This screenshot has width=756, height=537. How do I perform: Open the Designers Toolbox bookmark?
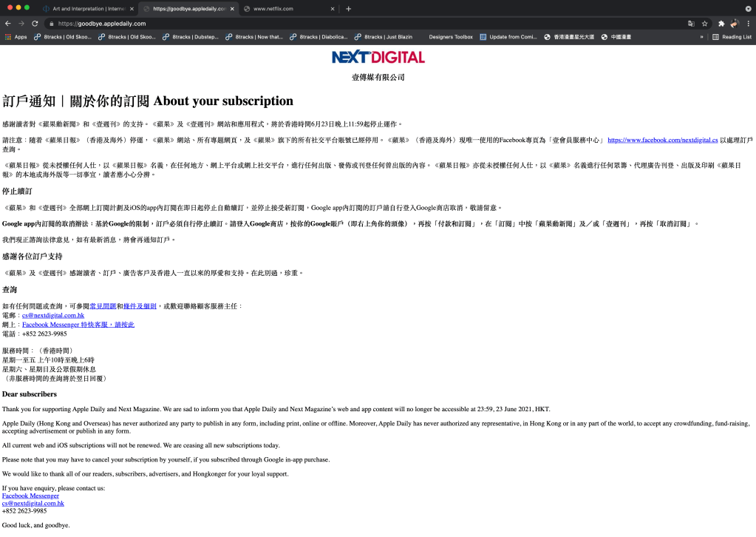click(x=450, y=37)
